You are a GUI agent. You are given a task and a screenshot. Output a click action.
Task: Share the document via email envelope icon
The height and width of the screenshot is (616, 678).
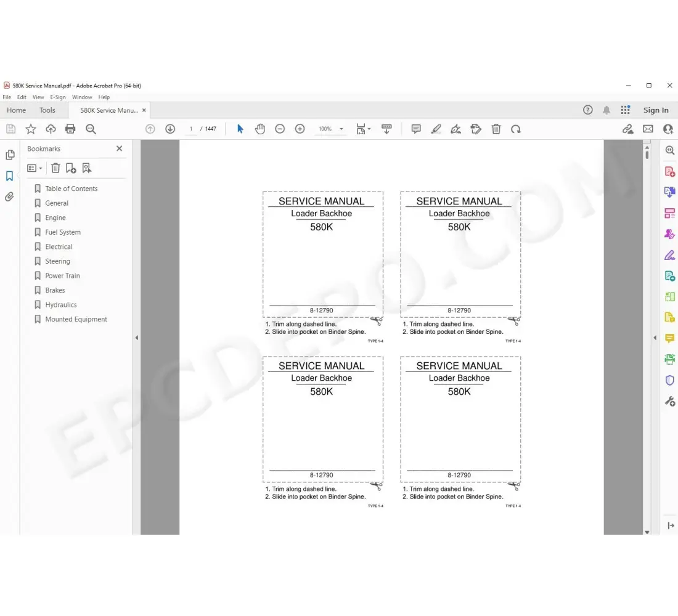coord(648,129)
